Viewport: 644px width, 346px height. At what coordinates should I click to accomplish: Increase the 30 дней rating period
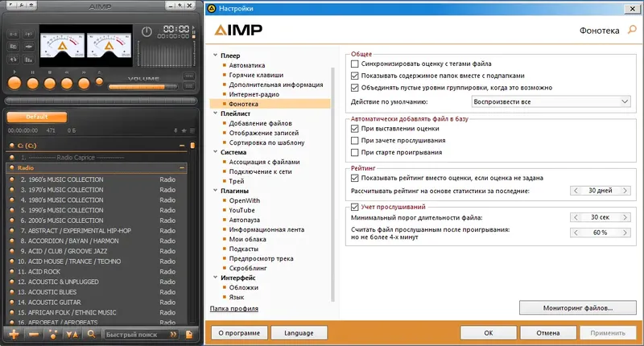pos(625,191)
